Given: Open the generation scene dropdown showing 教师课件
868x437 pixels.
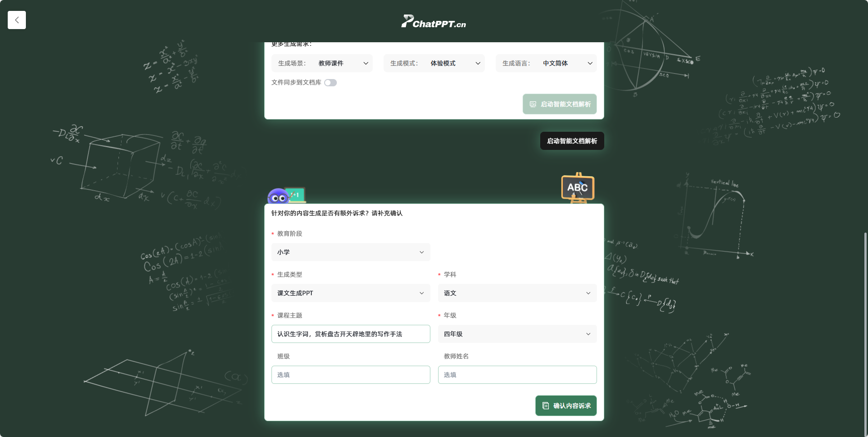Looking at the screenshot, I should (322, 63).
